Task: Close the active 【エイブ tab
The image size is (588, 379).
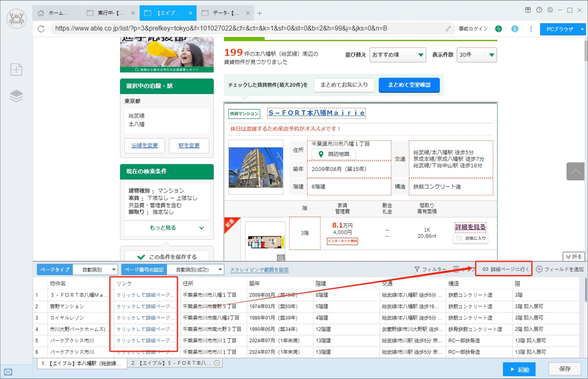Action: (x=191, y=13)
